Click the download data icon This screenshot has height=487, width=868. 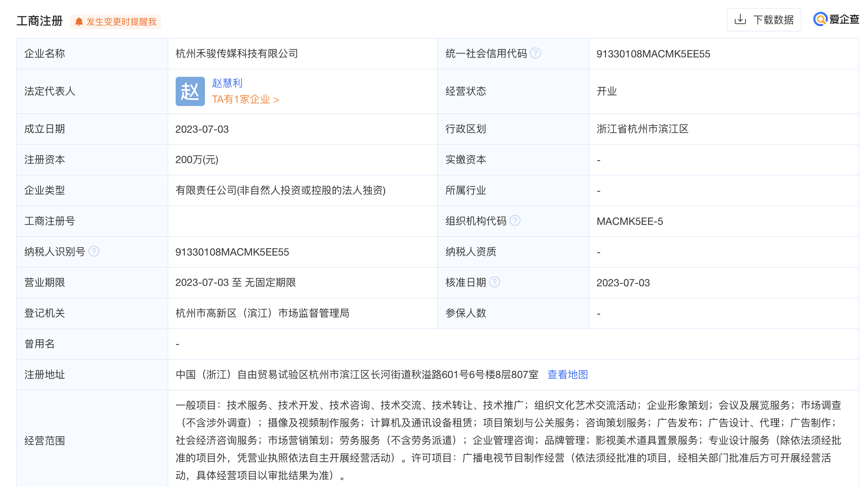coord(740,20)
